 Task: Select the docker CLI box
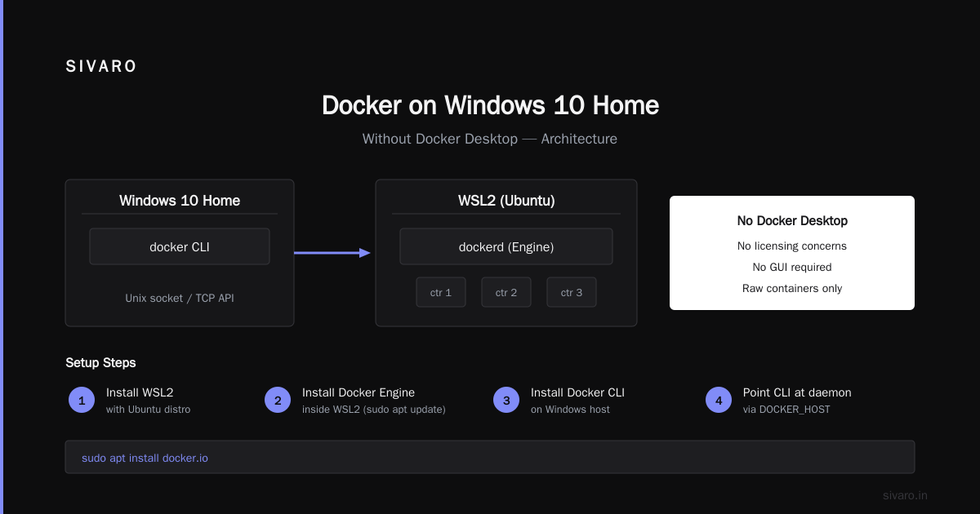tap(180, 246)
